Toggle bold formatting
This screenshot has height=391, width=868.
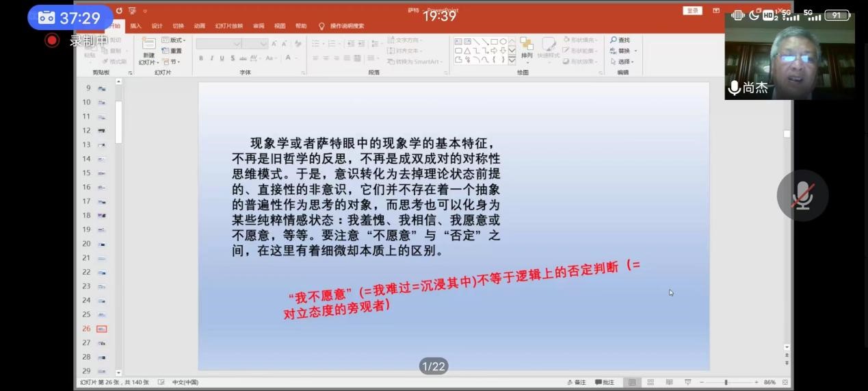(201, 59)
